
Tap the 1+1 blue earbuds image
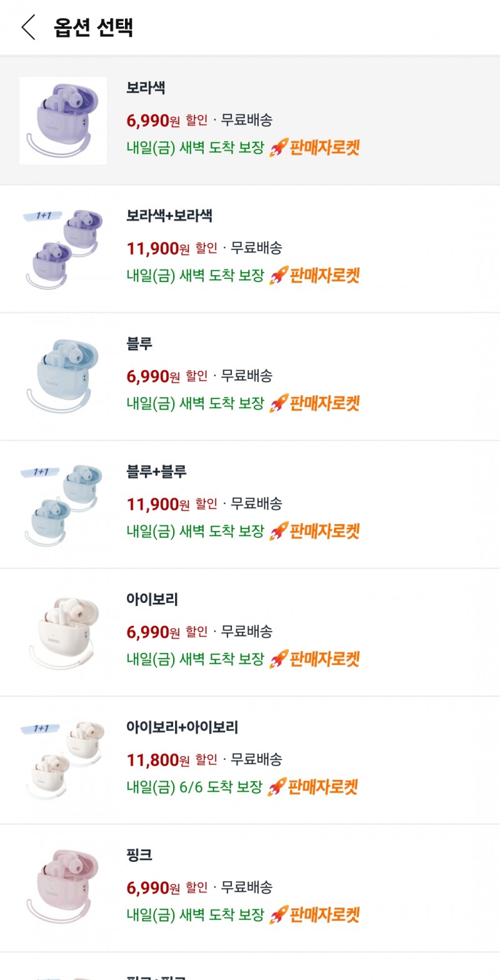pos(63,504)
